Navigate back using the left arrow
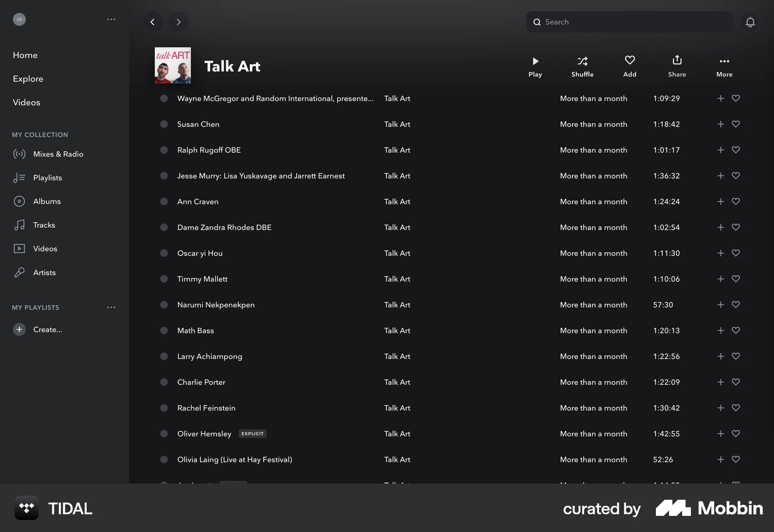The image size is (774, 532). (152, 22)
